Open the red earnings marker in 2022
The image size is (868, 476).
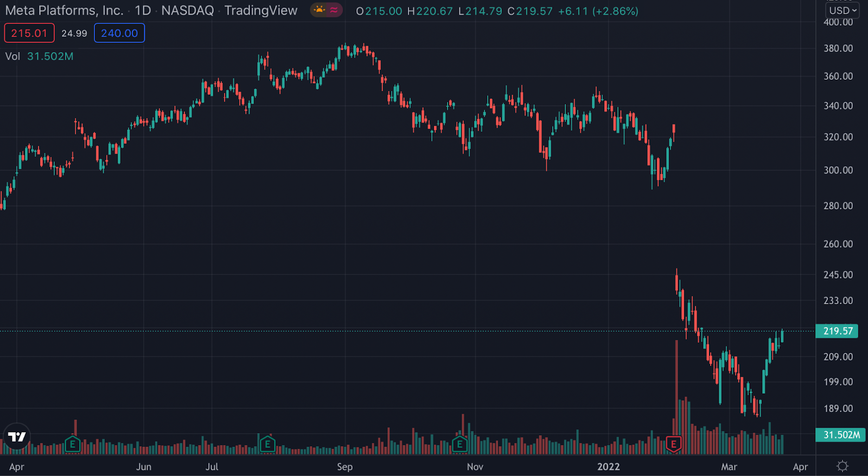click(673, 445)
